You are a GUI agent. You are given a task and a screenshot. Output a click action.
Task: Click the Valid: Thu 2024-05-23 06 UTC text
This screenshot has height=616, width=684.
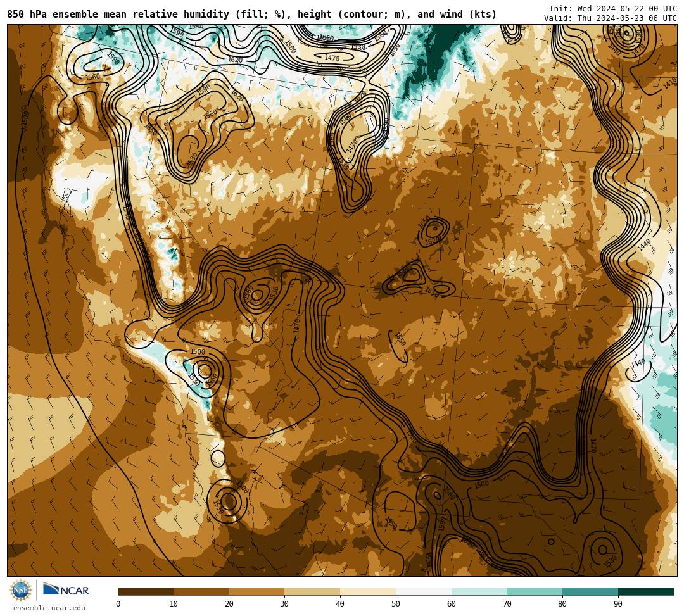point(611,18)
